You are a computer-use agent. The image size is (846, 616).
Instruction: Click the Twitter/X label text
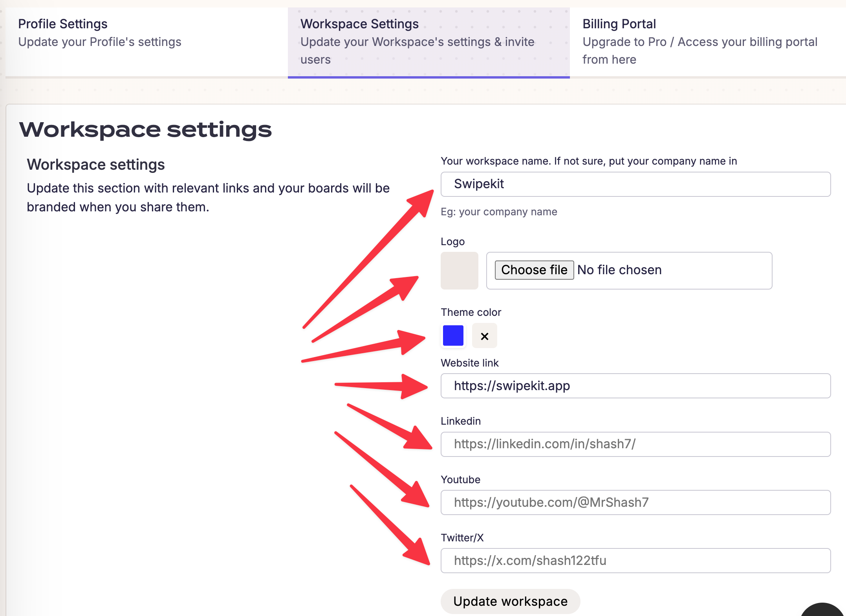[x=462, y=538]
